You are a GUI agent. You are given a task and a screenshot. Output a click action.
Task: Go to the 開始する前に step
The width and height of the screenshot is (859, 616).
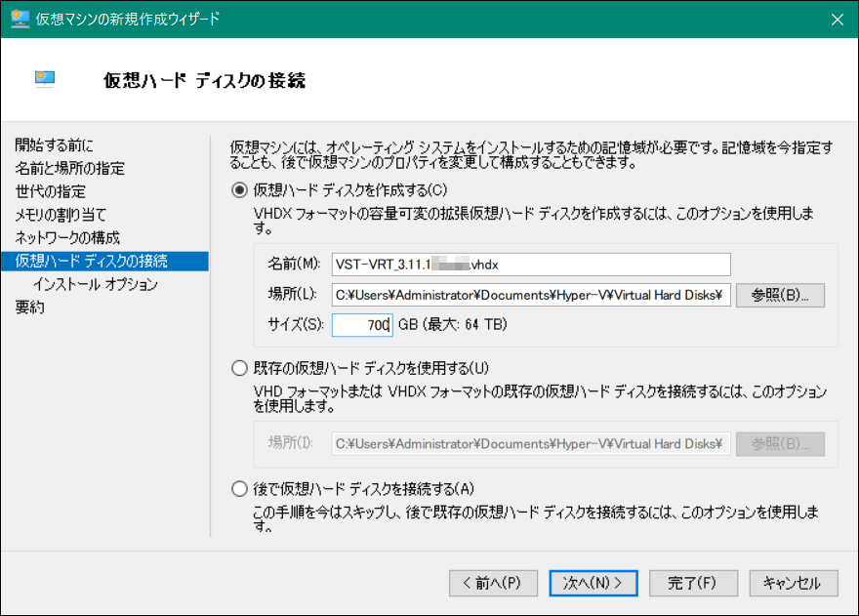pyautogui.click(x=55, y=145)
